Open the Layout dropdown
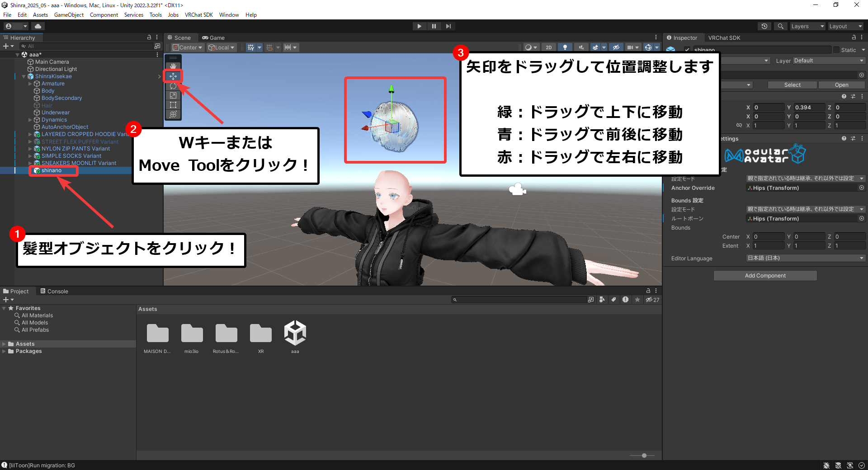This screenshot has height=470, width=868. 846,26
